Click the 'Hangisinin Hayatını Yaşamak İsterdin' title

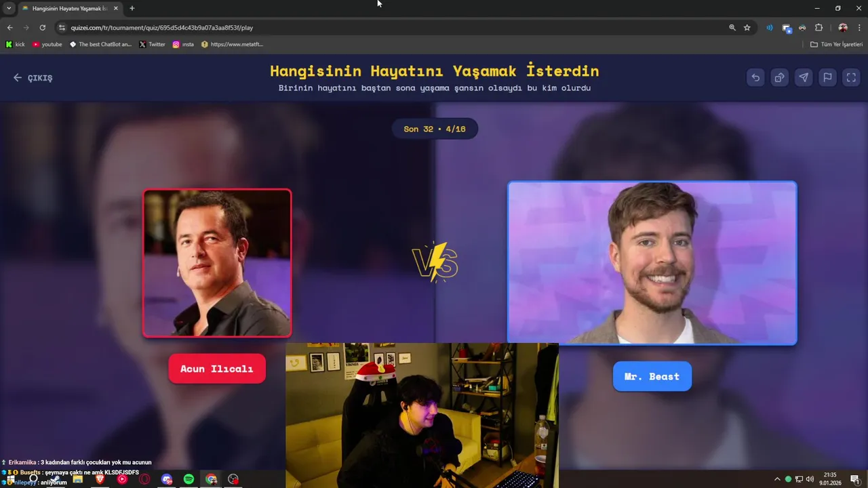435,70
